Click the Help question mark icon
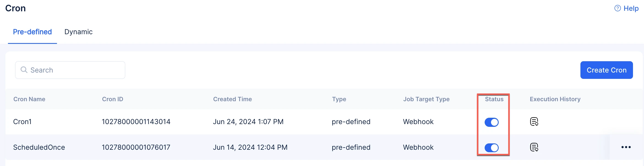Screen dimensions: 644x166 point(618,8)
